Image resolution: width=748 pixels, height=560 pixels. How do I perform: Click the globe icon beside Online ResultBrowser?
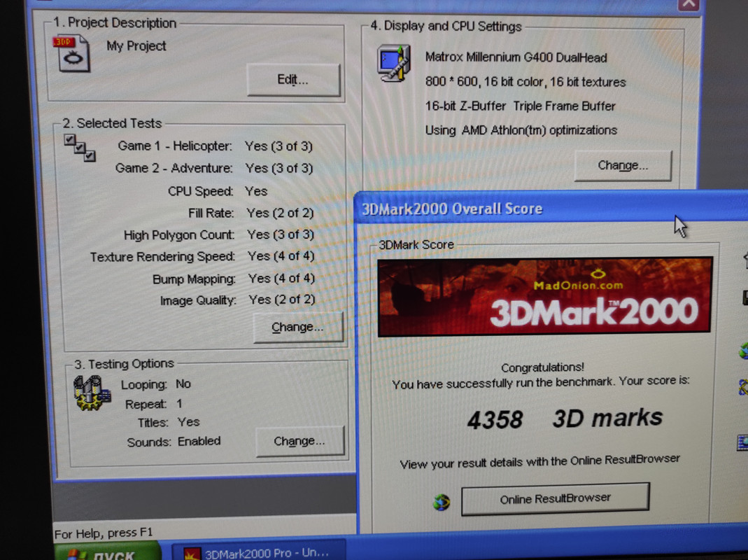pos(442,502)
